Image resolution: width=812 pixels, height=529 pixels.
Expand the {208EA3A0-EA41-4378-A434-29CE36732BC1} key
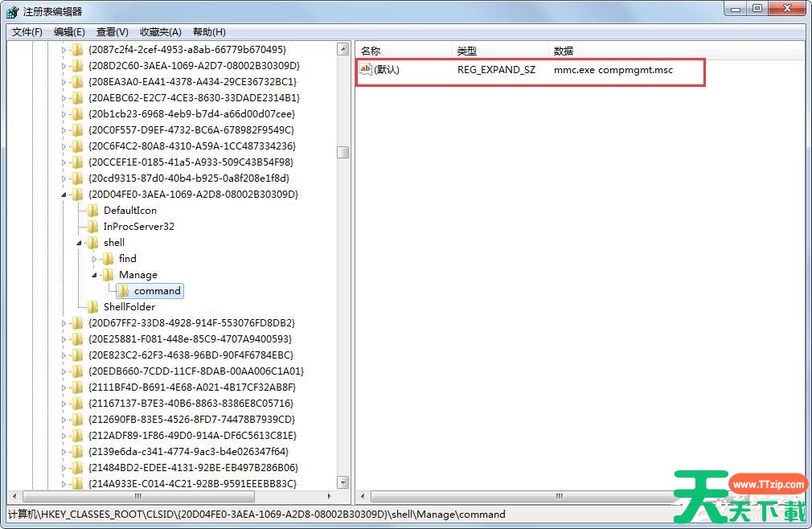(x=64, y=82)
